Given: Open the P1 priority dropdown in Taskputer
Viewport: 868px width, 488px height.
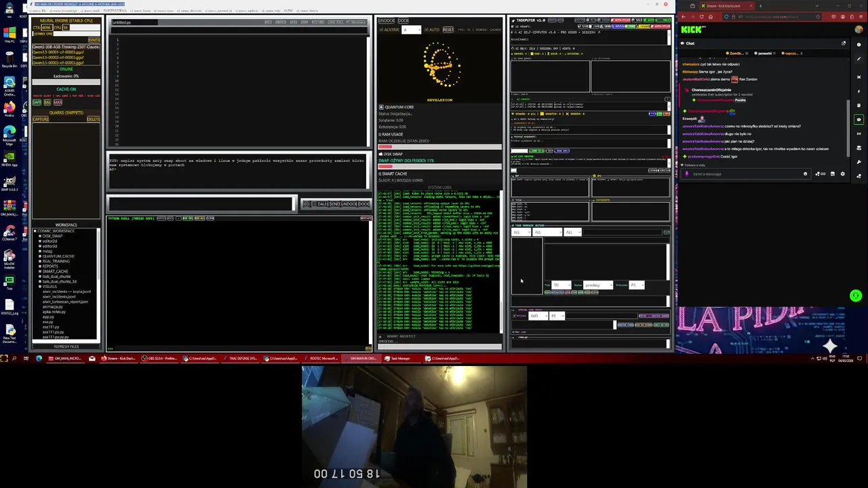Looking at the screenshot, I should 637,285.
